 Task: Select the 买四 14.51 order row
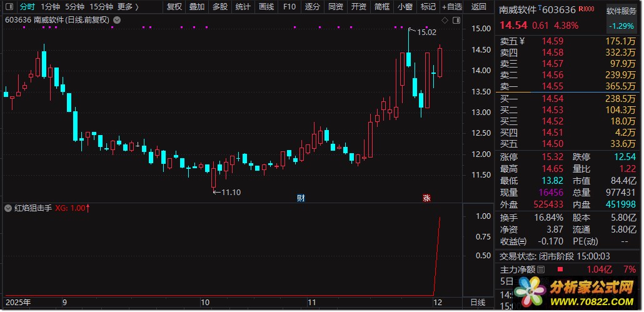point(568,133)
